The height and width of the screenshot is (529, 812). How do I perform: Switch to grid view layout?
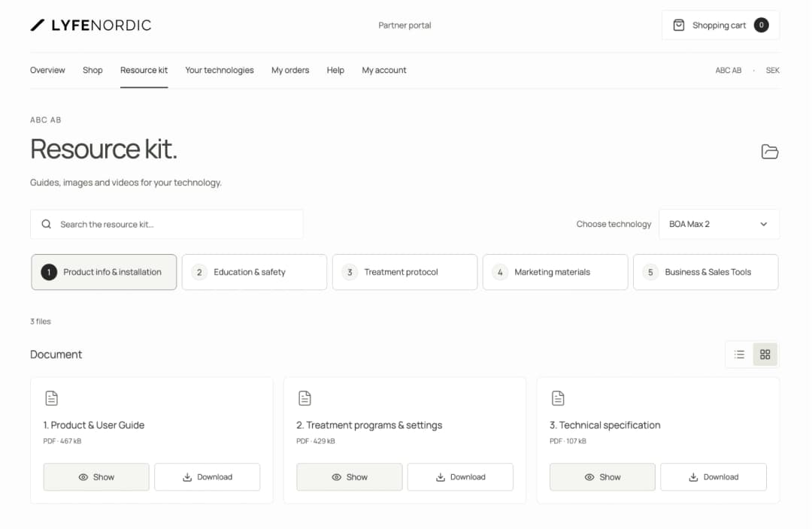coord(765,355)
